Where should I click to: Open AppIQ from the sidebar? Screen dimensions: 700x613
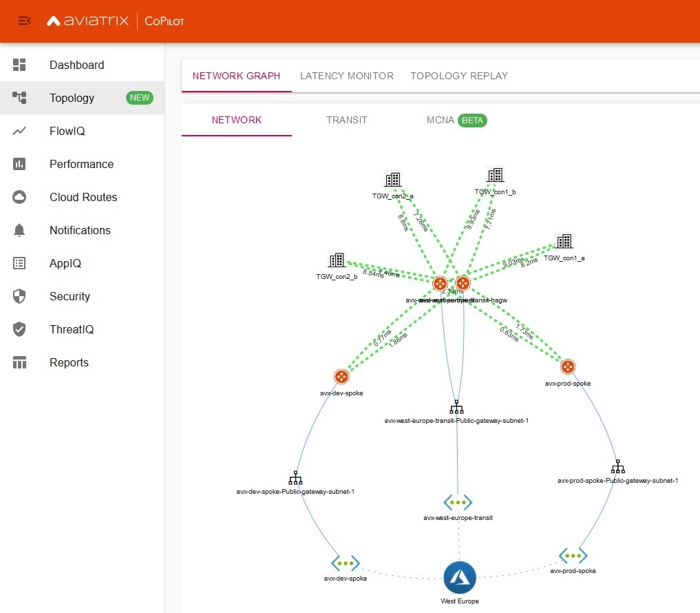(x=82, y=263)
